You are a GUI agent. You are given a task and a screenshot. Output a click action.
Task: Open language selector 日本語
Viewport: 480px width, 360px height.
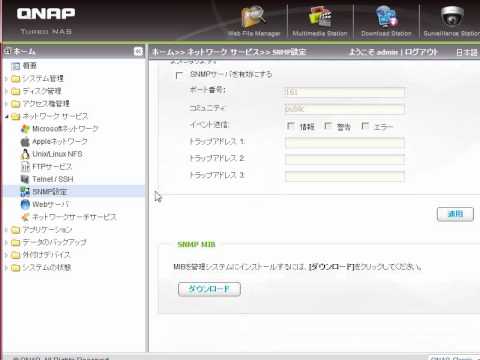click(x=467, y=52)
